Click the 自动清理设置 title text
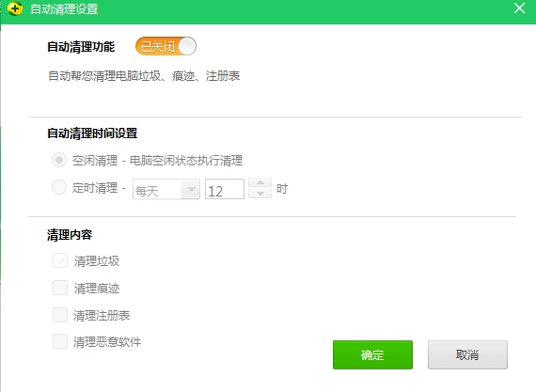The image size is (536, 392). tap(64, 8)
